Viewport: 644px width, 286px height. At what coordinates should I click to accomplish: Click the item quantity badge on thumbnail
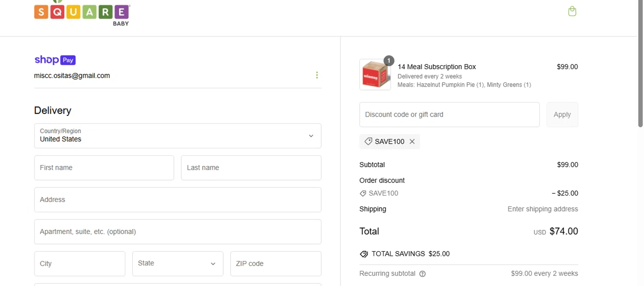tap(389, 61)
